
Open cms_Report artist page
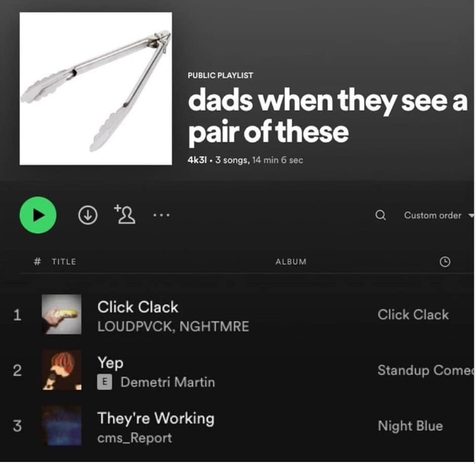click(135, 438)
